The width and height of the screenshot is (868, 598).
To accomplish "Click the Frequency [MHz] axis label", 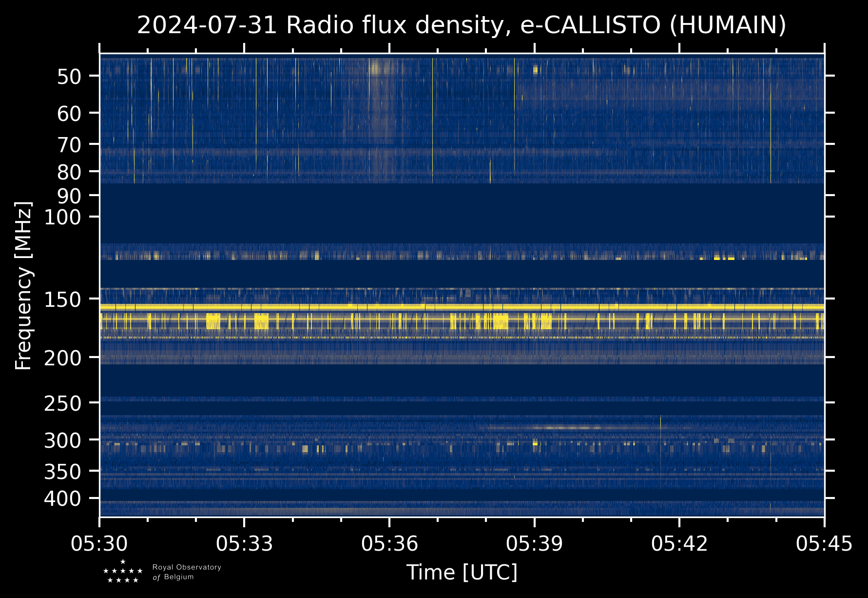I will pyautogui.click(x=23, y=285).
